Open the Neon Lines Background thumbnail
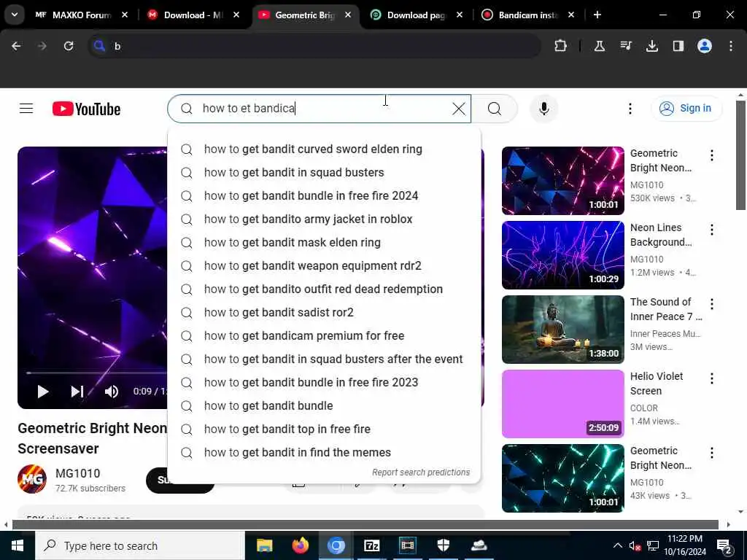 coord(562,255)
